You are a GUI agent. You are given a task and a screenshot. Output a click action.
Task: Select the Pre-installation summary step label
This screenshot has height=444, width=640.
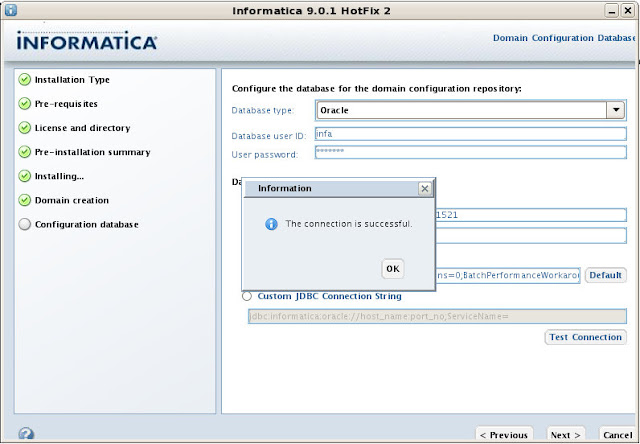click(x=93, y=152)
